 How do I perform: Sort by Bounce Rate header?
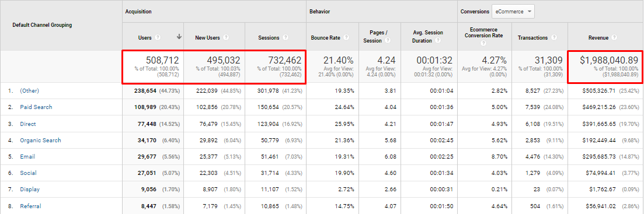point(326,38)
